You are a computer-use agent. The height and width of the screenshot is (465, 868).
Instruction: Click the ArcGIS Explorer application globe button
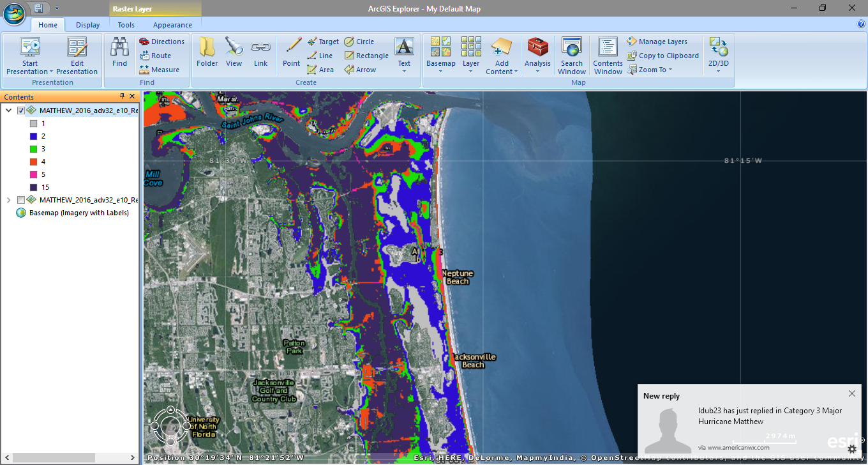click(x=13, y=13)
